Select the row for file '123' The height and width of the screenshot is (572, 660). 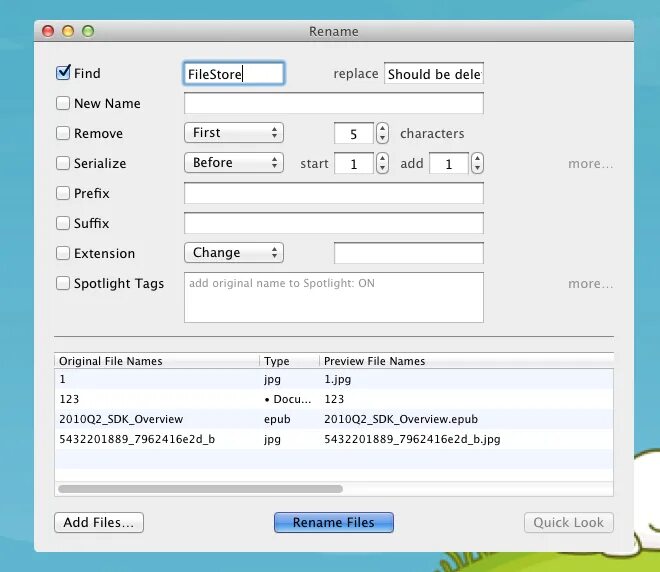point(334,399)
